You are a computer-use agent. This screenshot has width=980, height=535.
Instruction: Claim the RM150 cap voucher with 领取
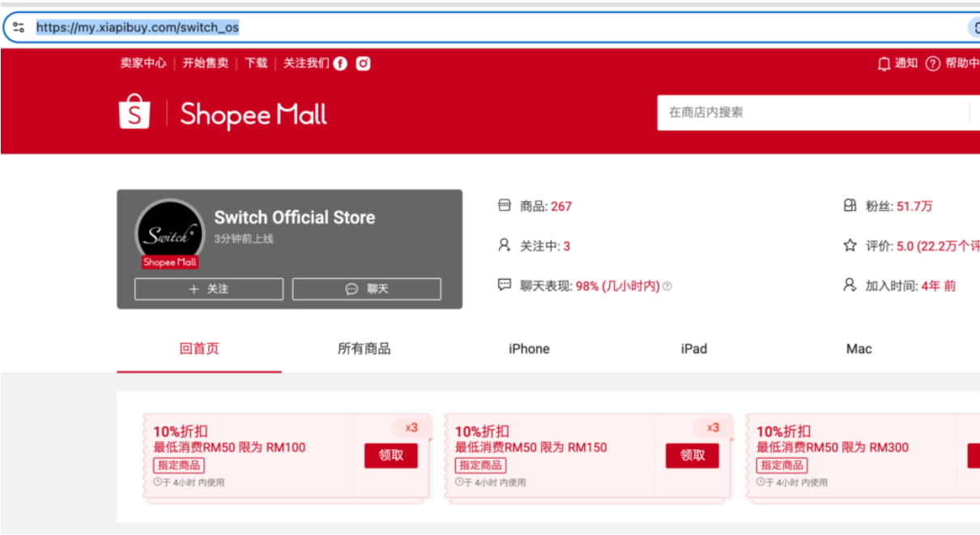click(x=692, y=456)
